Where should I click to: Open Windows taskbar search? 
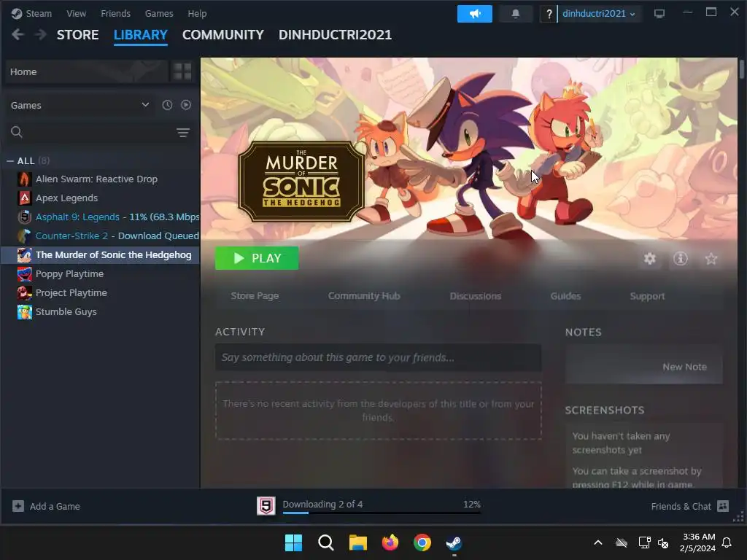point(326,542)
